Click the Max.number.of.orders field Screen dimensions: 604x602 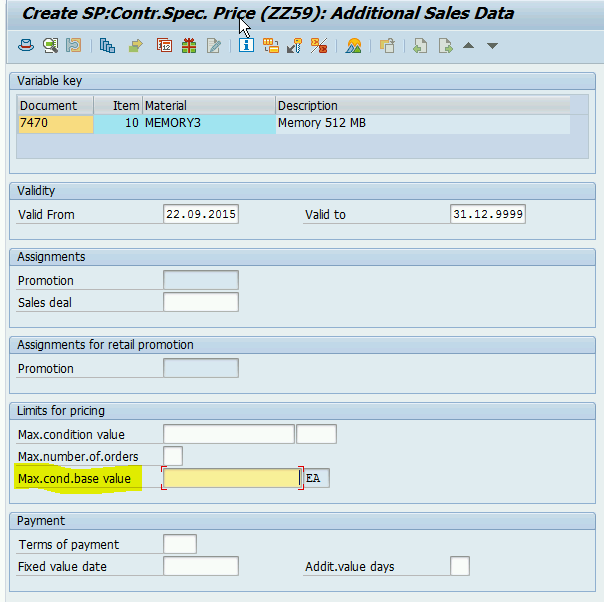173,456
